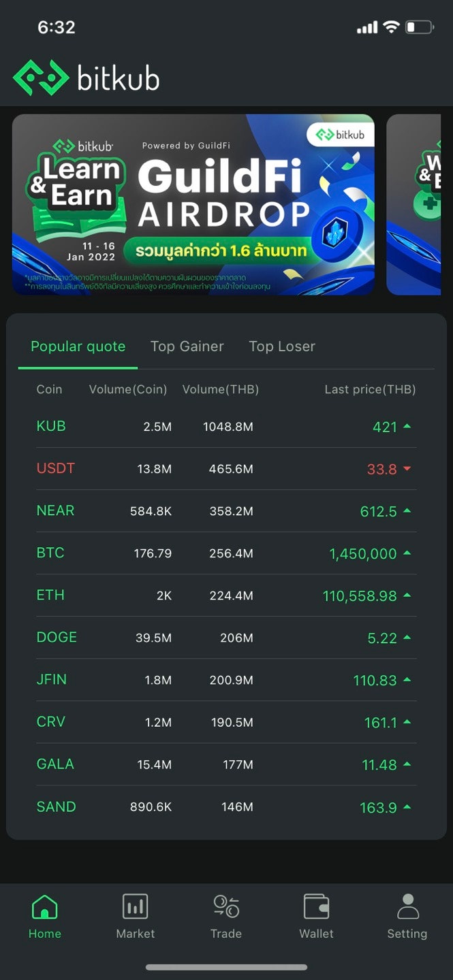
Task: Open the Top Loser tab
Action: coord(282,346)
